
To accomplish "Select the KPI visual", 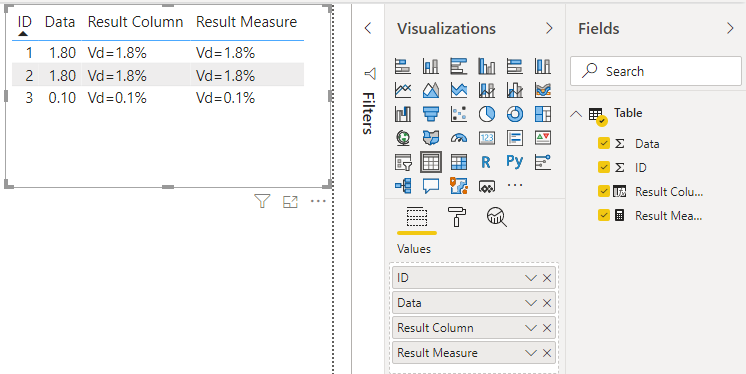I will tap(543, 138).
